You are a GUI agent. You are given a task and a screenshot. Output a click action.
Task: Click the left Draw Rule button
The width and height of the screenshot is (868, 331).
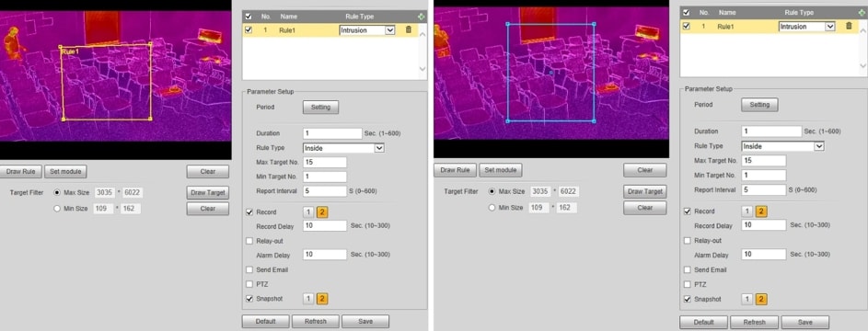(20, 171)
